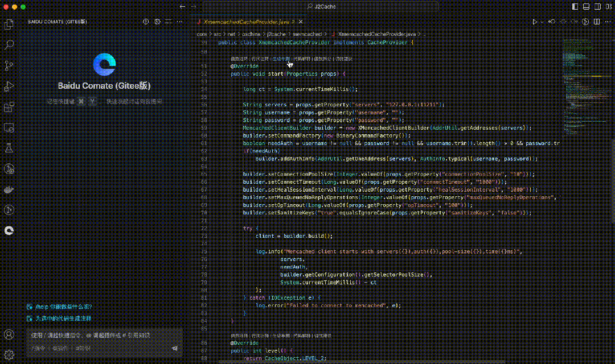Open the Accounts menu icon
The image size is (615, 364).
(x=9, y=334)
